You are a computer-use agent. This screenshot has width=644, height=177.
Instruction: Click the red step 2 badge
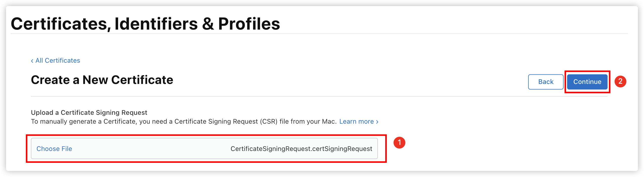(x=620, y=81)
